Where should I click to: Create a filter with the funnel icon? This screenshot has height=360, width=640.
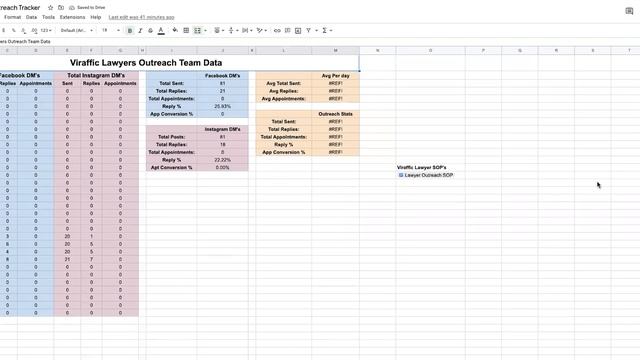coord(309,31)
